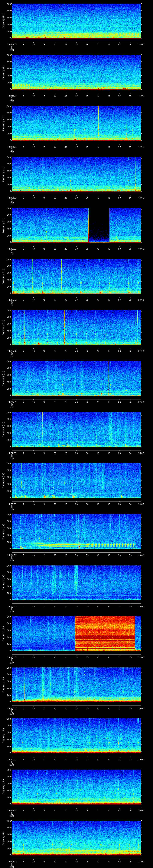Click the spectrogram panel starting at 11:19:00
The image size is (153, 868).
[x=77, y=276]
